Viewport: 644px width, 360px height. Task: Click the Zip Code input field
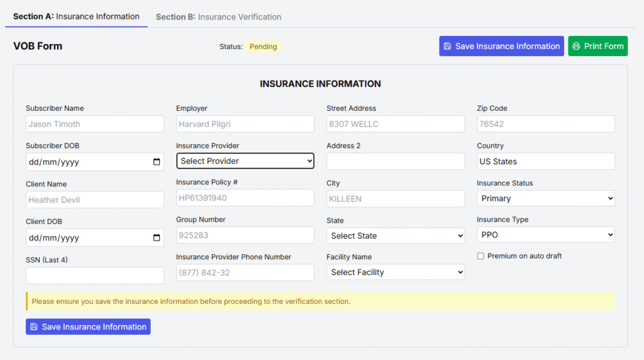545,124
